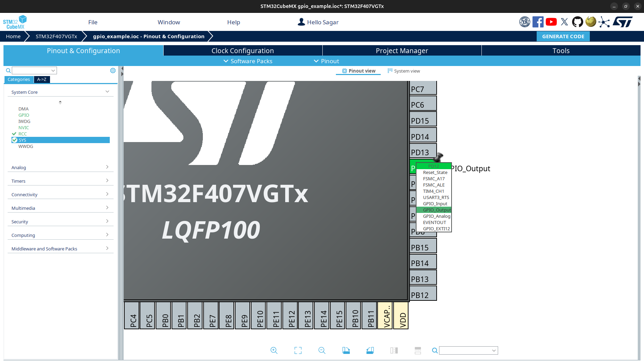644x364 pixels.
Task: Flip the chip vertically
Action: pos(418,350)
